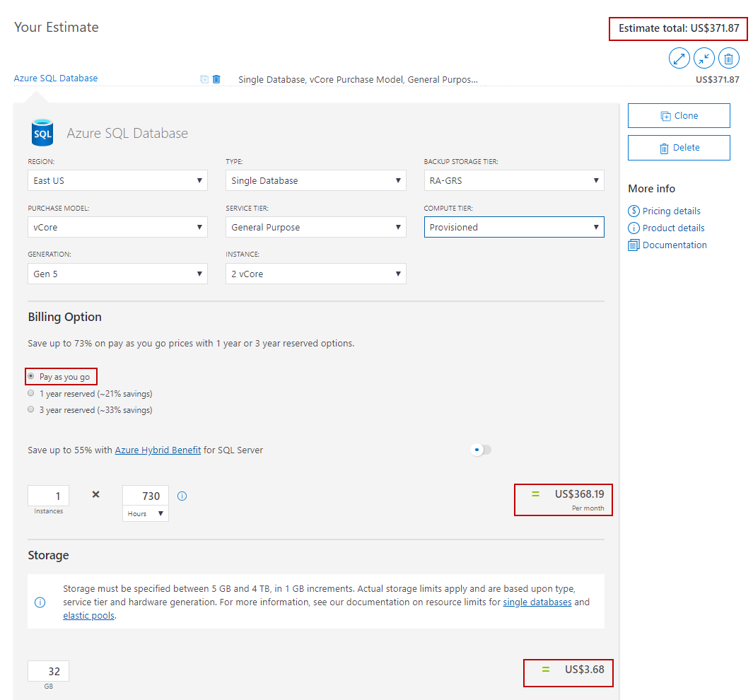Choose the 3 year reserved billing option
This screenshot has width=753, height=700.
coord(31,409)
